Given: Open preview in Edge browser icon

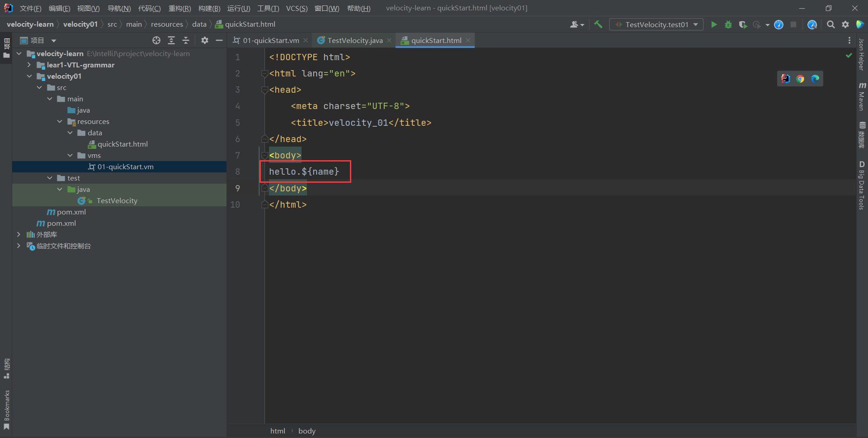Looking at the screenshot, I should 815,79.
